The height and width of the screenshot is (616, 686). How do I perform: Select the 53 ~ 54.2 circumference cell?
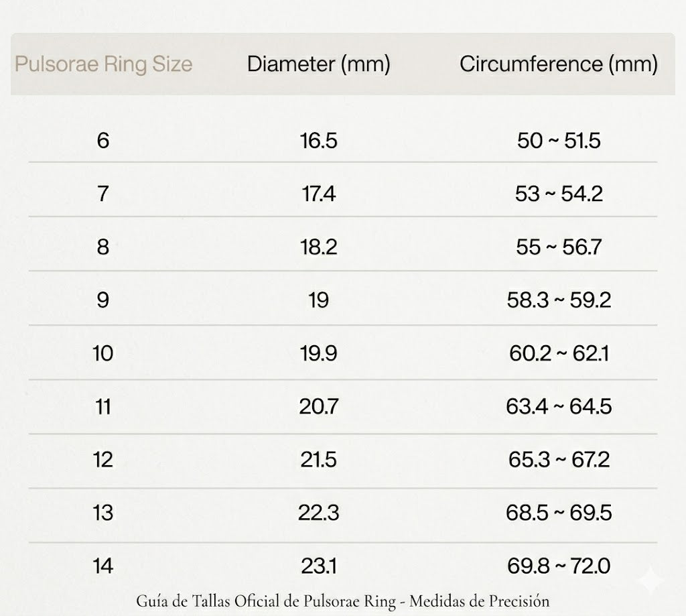click(559, 194)
